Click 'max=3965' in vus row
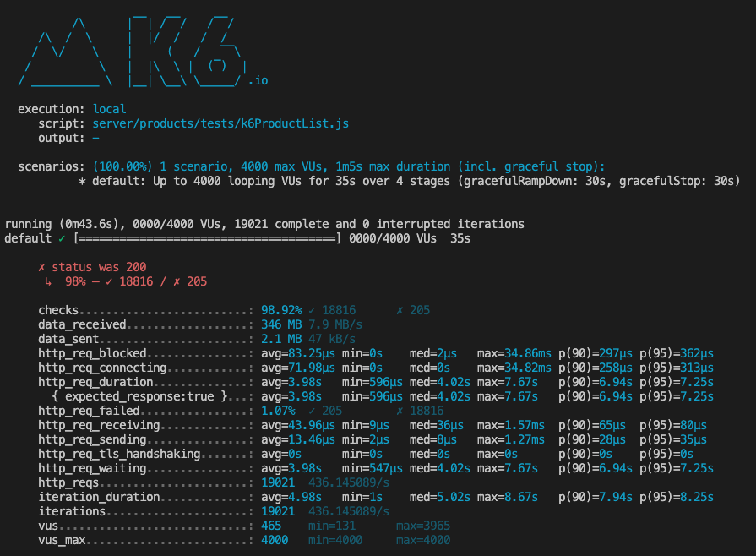Viewport: 756px width, 556px height. click(x=423, y=526)
